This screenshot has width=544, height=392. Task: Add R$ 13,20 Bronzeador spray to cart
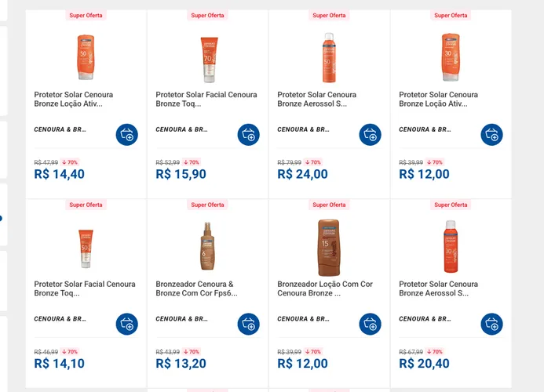[x=248, y=324]
